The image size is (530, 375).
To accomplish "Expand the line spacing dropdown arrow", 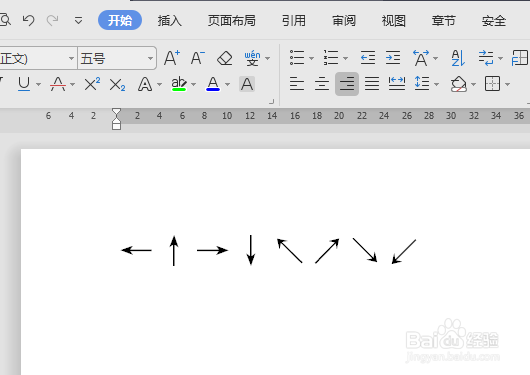I will [437, 84].
